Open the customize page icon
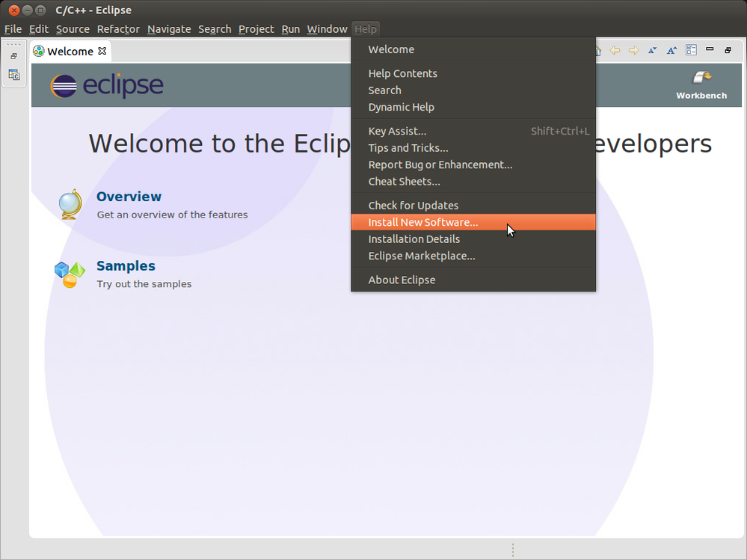The image size is (747, 560). point(691,49)
